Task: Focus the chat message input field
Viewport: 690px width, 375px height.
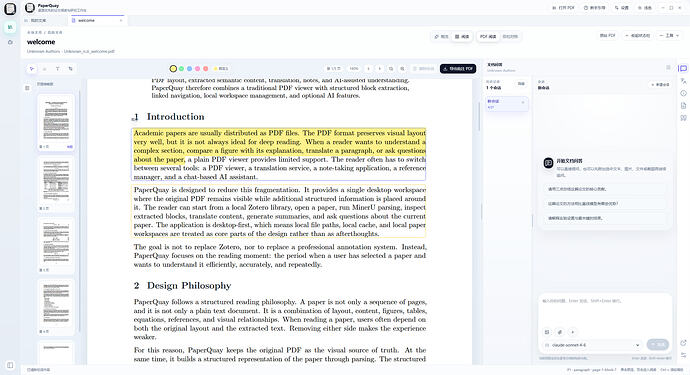Action: pyautogui.click(x=605, y=310)
